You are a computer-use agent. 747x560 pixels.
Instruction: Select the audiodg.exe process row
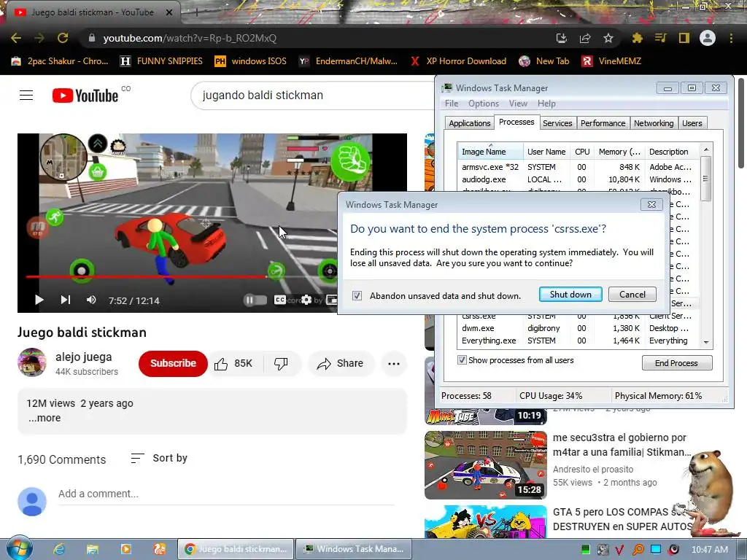click(578, 179)
